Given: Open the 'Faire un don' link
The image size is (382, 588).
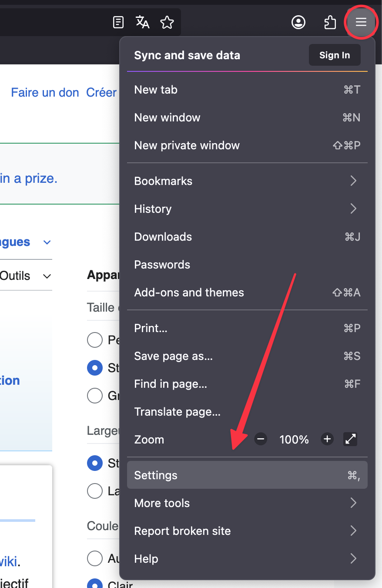Looking at the screenshot, I should click(x=44, y=92).
